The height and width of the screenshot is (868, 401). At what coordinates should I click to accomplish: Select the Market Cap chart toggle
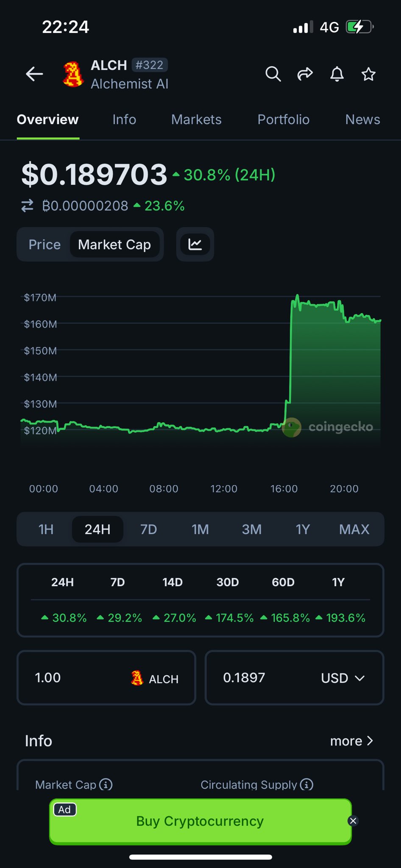114,245
